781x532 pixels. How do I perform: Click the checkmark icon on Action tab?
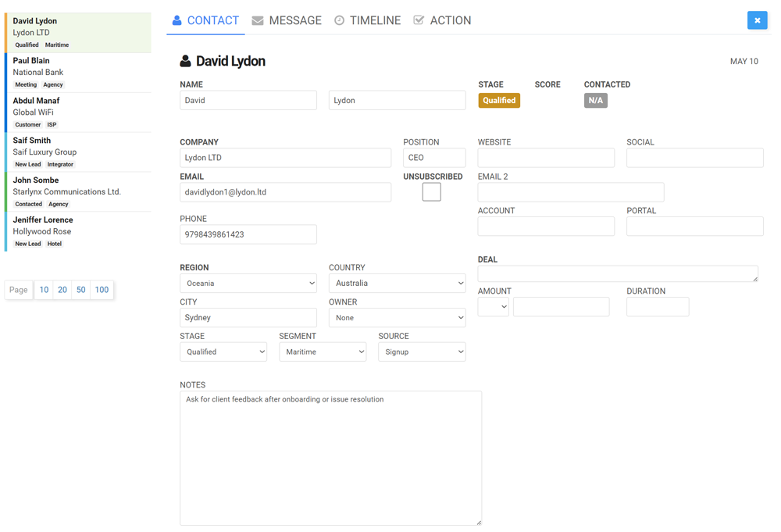[419, 20]
